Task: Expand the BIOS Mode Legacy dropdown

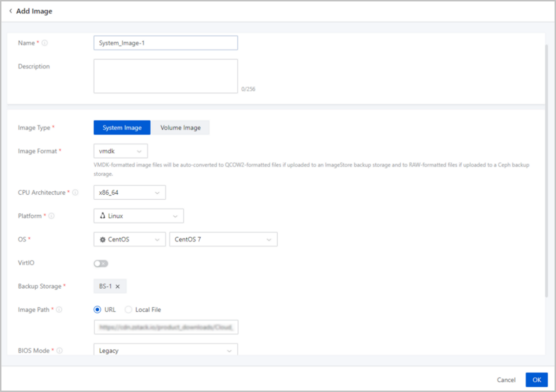Action: pyautogui.click(x=165, y=351)
